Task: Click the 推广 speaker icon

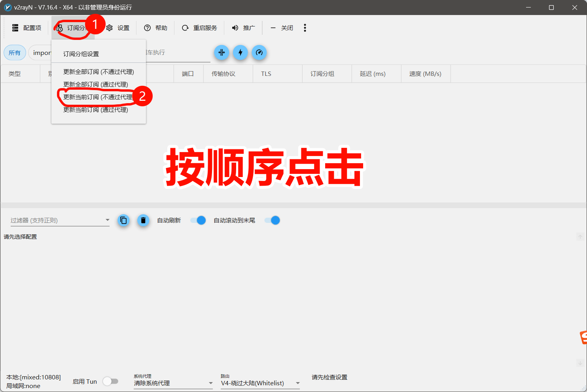Action: [x=235, y=28]
